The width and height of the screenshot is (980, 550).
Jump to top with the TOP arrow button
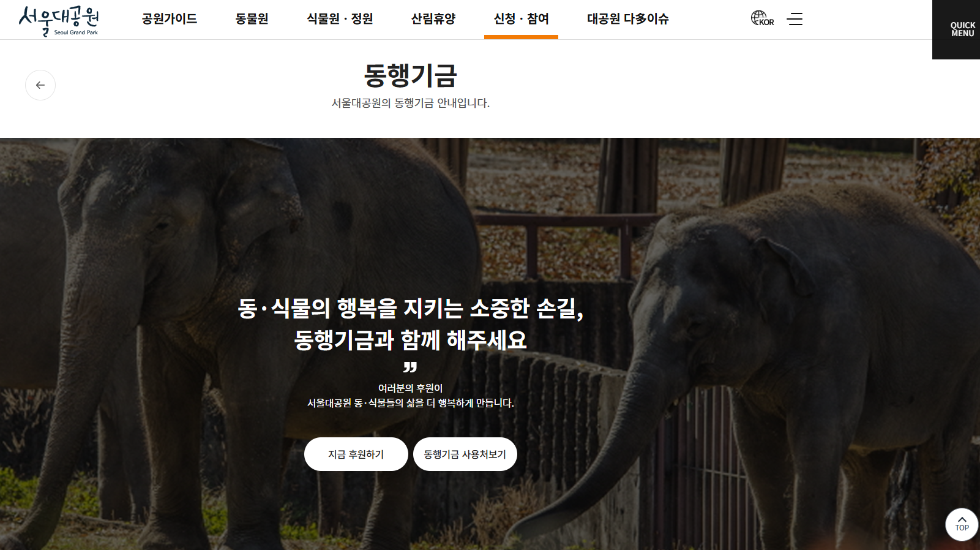962,525
